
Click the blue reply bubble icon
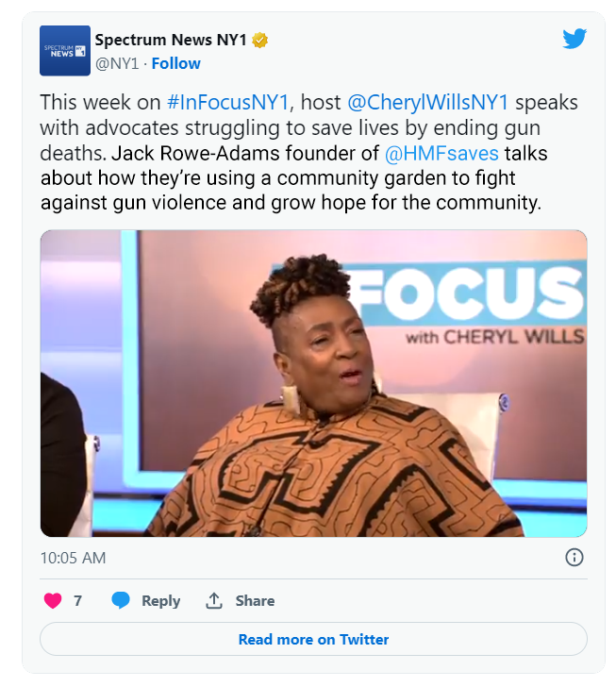tap(121, 600)
